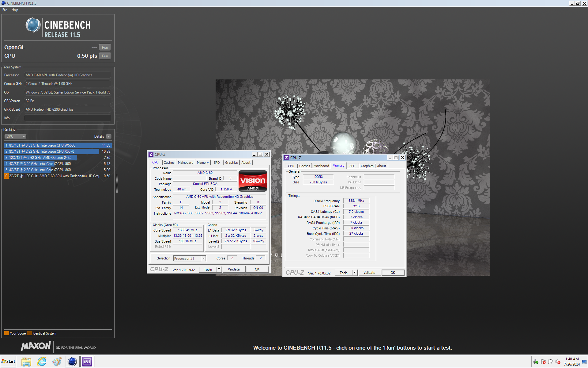Run the OpenGL test
This screenshot has width=588, height=368.
(x=105, y=48)
